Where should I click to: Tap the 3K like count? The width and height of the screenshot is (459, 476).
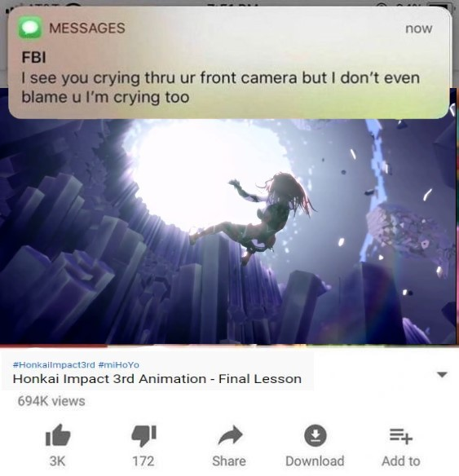tap(57, 461)
